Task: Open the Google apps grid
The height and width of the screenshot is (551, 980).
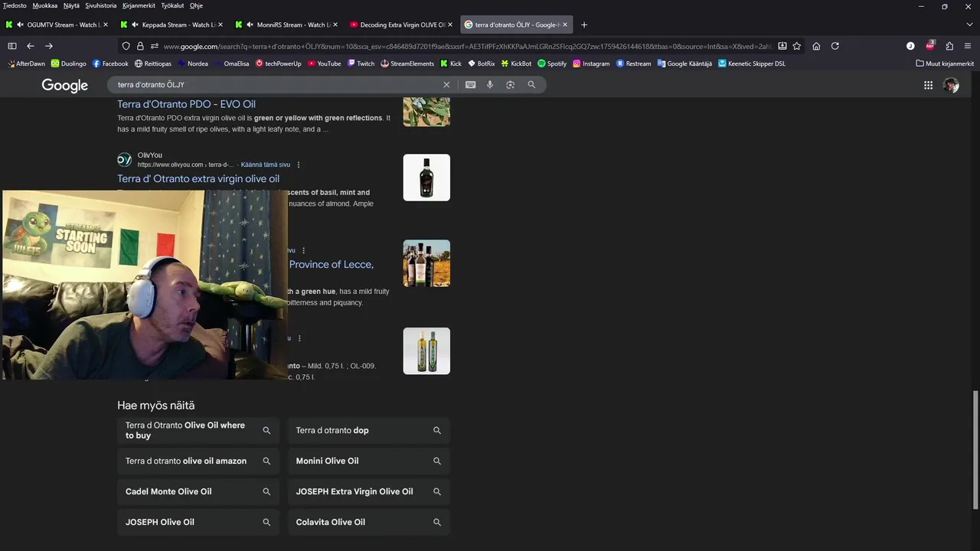Action: click(928, 86)
